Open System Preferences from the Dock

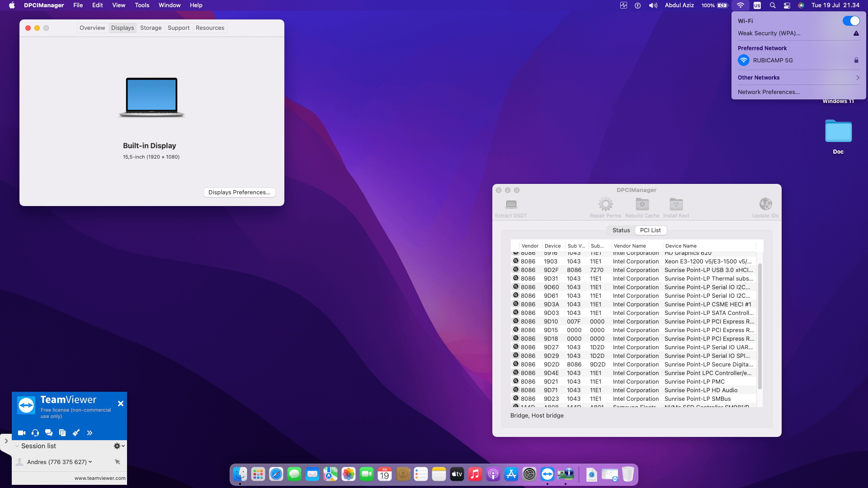point(529,474)
